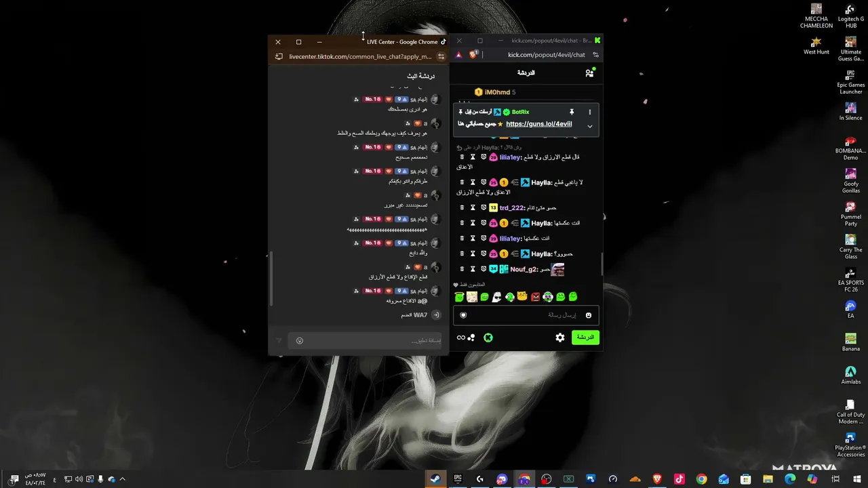
Task: Click the send arrow in TikTok chat
Action: tap(278, 340)
